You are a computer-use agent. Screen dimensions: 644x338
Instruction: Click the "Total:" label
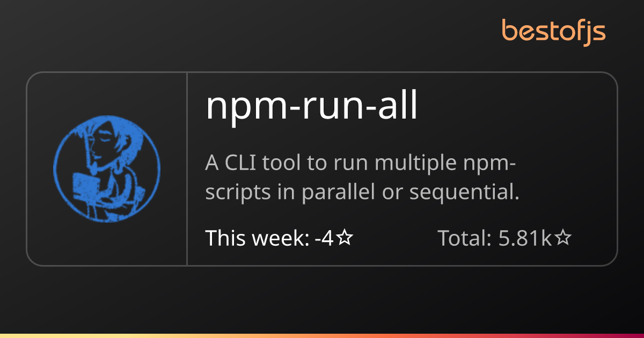[465, 238]
